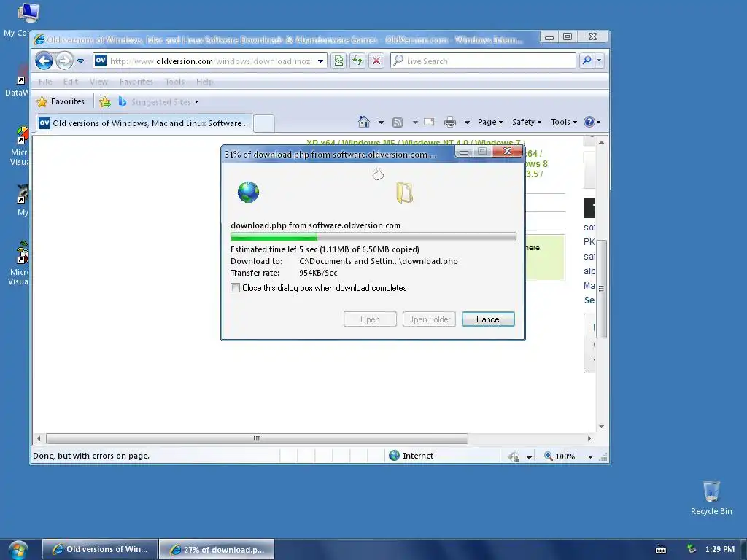Click the download path 'C:\Documents and Settin...' text

[x=379, y=261]
